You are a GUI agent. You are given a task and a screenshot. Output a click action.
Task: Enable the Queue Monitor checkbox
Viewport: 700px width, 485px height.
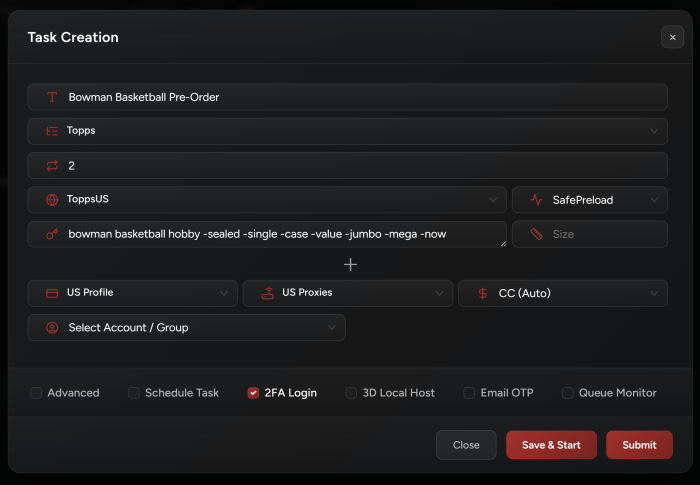[x=567, y=393]
